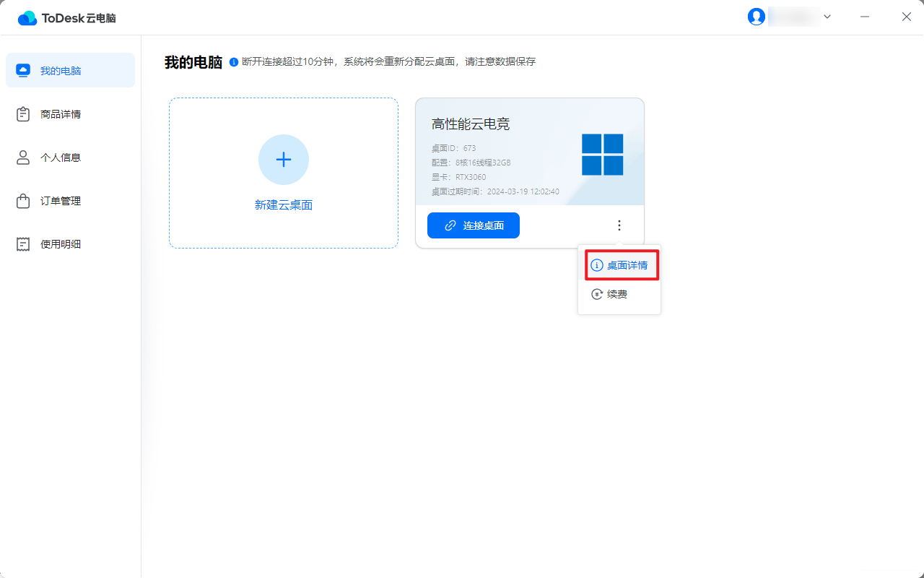Image resolution: width=924 pixels, height=578 pixels.
Task: Click the blue plus circle icon
Action: pyautogui.click(x=284, y=160)
